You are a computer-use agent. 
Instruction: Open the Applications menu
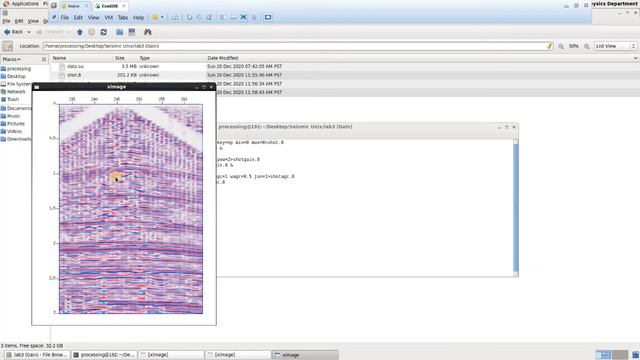coord(21,4)
